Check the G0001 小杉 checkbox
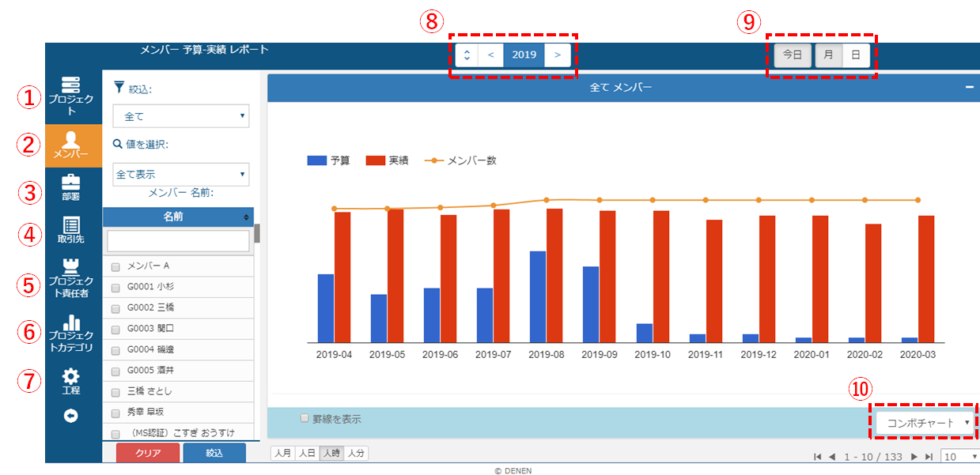 click(x=115, y=288)
